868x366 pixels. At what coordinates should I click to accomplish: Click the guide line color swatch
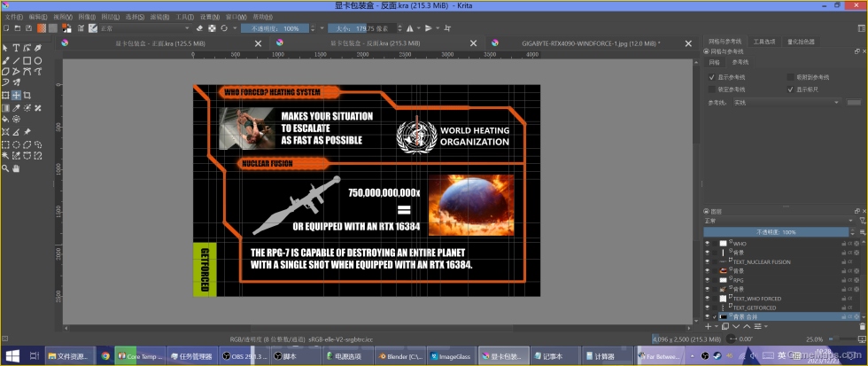[x=854, y=103]
